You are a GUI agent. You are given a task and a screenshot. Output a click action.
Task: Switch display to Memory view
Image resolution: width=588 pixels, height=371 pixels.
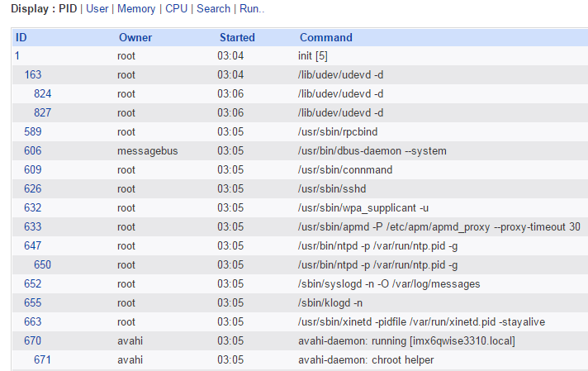tap(136, 8)
